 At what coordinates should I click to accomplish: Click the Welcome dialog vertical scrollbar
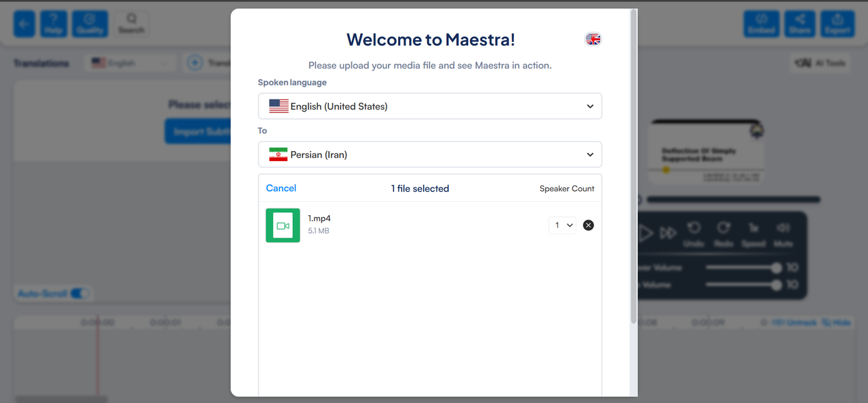click(634, 166)
